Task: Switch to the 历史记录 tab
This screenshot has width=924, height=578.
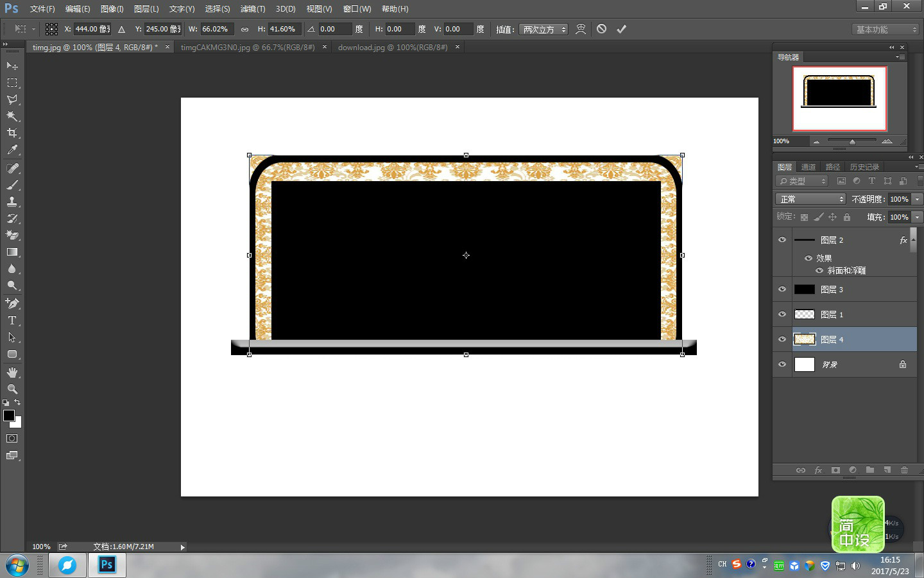Action: (x=864, y=167)
